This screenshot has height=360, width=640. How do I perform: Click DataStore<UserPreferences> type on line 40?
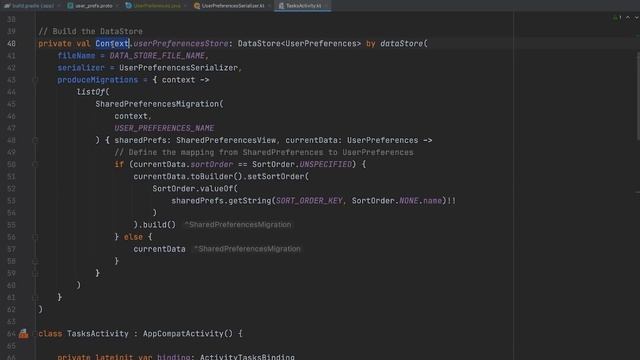[x=300, y=44]
